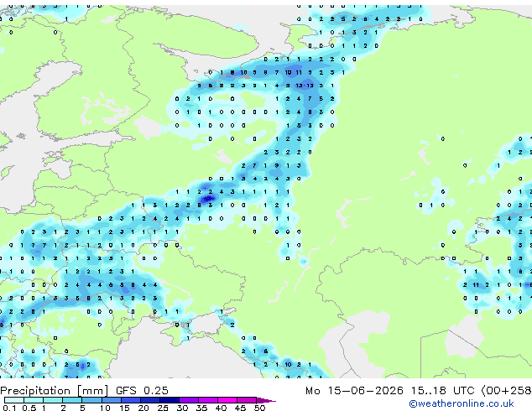Pick the 15–20 mm legend color swatch
This screenshot has height=411, width=532.
click(x=130, y=400)
